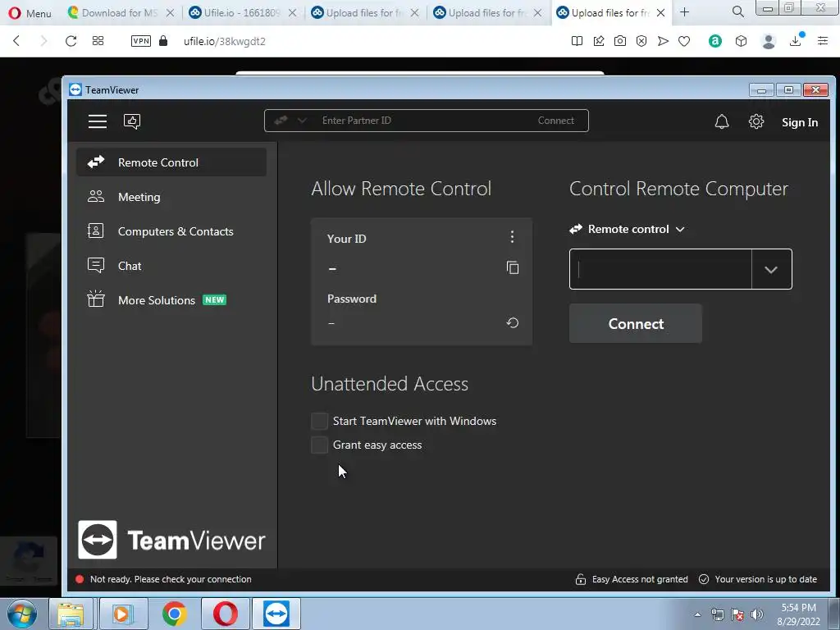Viewport: 840px width, 630px height.
Task: Click the red Not ready status indicator
Action: [x=80, y=579]
